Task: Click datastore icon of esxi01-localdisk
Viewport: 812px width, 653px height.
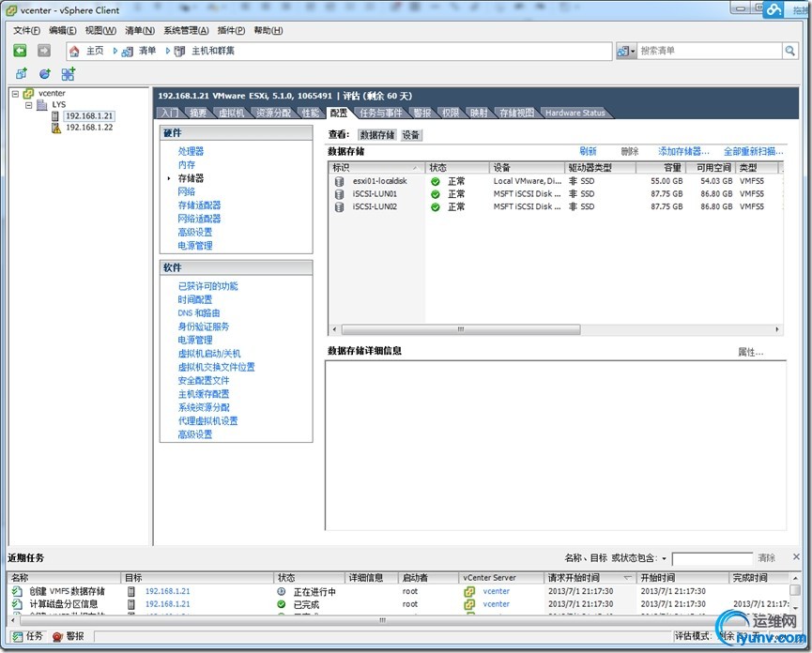Action: [x=339, y=181]
